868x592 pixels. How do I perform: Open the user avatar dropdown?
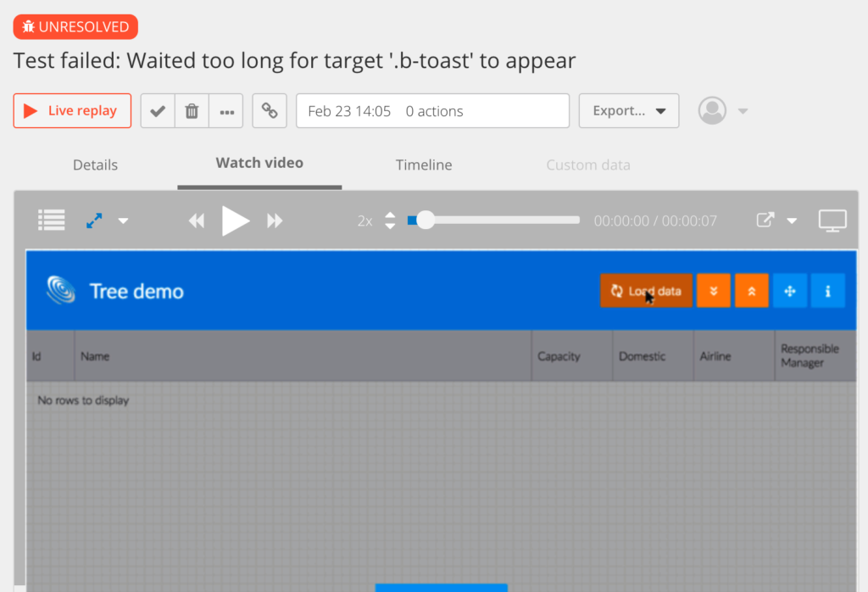coord(712,110)
